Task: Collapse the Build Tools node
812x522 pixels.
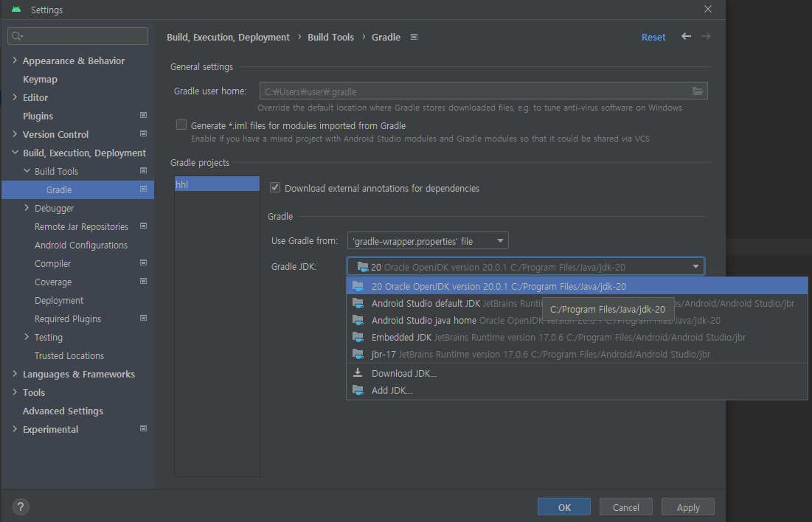Action: [x=27, y=170]
